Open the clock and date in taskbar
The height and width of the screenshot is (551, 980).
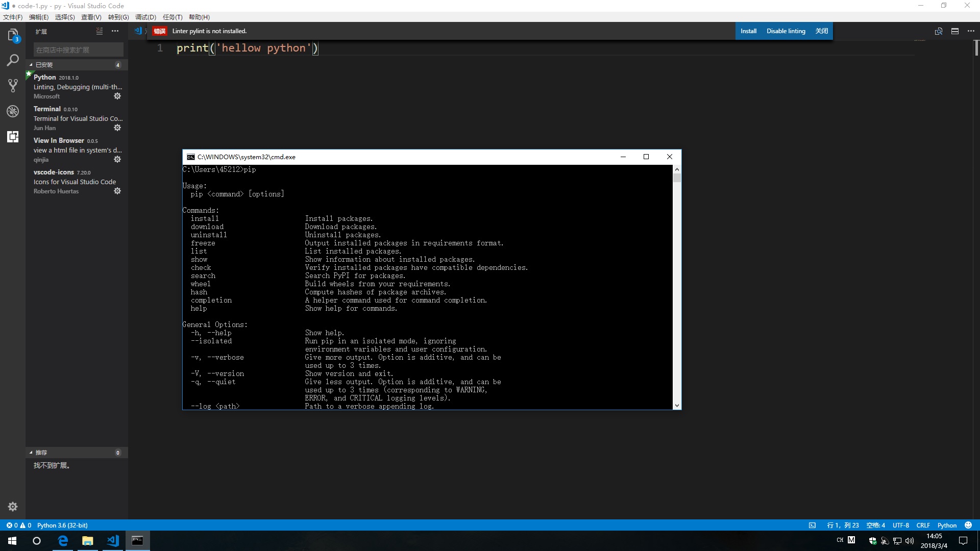[x=934, y=541]
